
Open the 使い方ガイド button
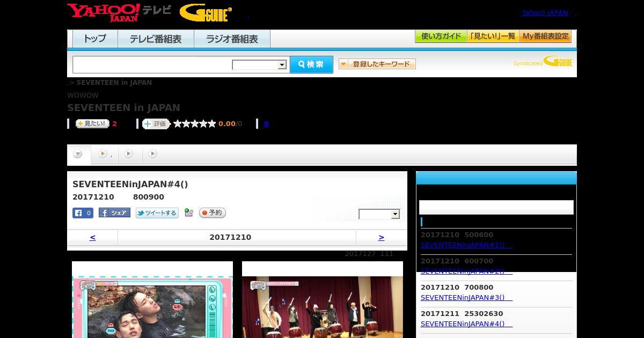[441, 36]
